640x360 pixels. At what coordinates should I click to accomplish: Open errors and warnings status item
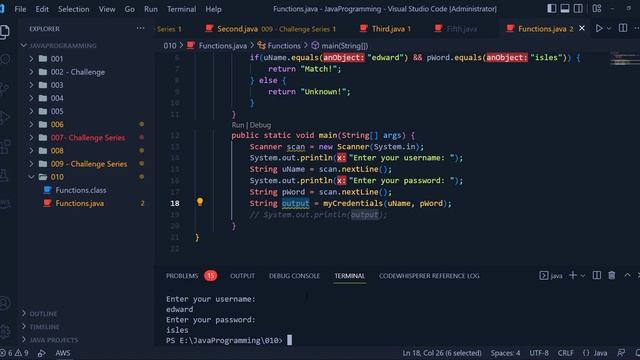14,353
